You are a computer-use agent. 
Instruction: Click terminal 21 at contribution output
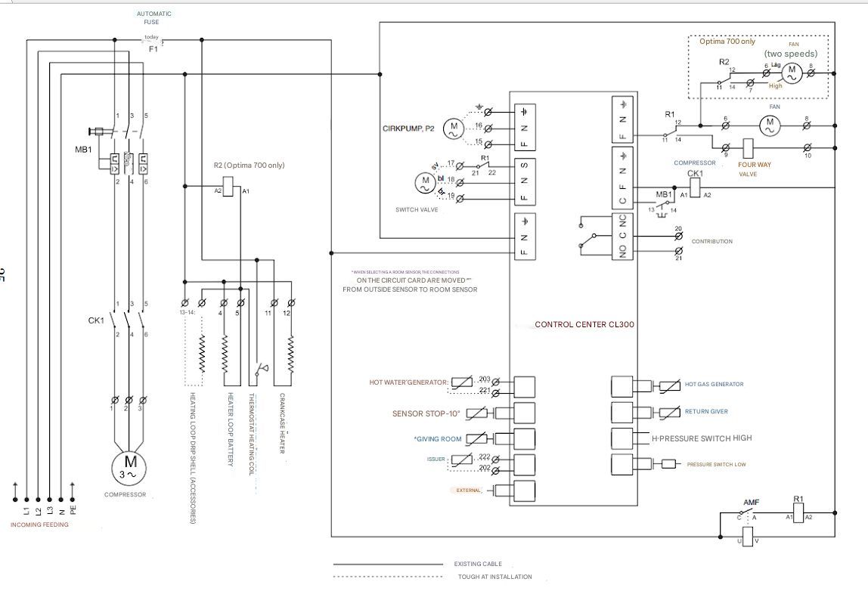679,251
